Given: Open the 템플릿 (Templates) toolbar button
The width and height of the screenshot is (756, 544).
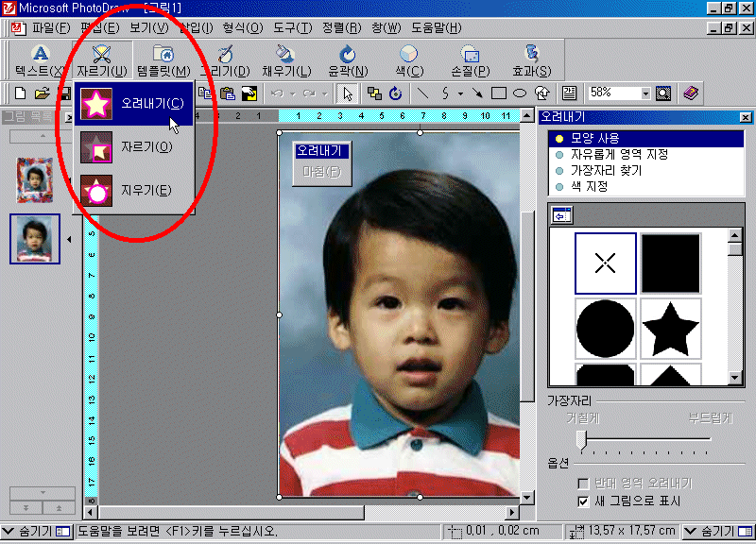Looking at the screenshot, I should (x=163, y=55).
